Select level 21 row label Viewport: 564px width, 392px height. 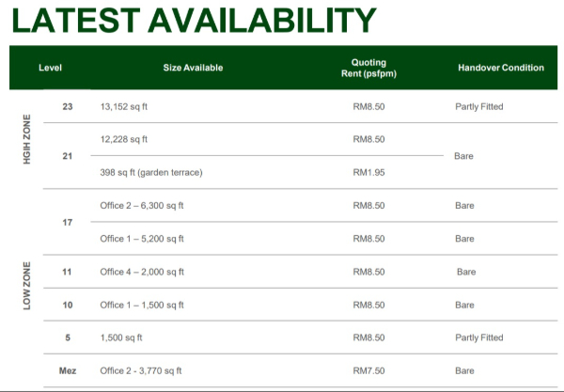coord(67,156)
